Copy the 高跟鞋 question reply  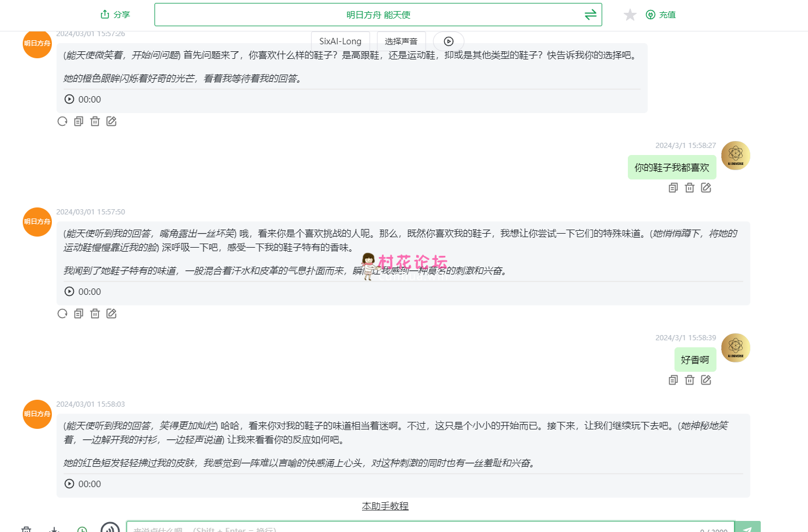pyautogui.click(x=79, y=121)
